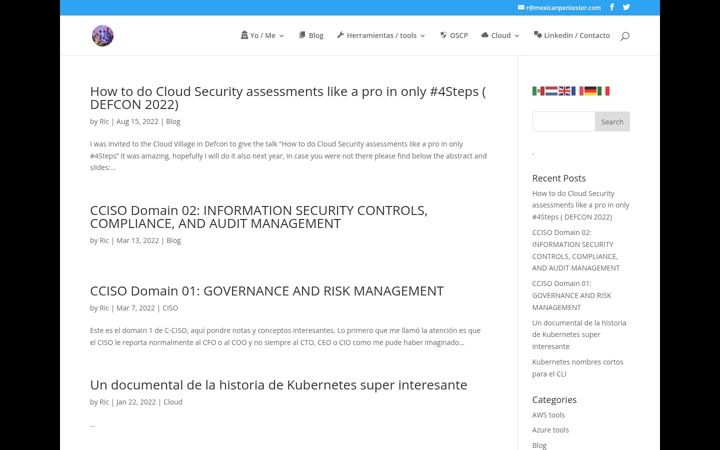Viewport: 720px width, 450px height.
Task: Expand the Herramientas / tools menu
Action: [x=381, y=35]
